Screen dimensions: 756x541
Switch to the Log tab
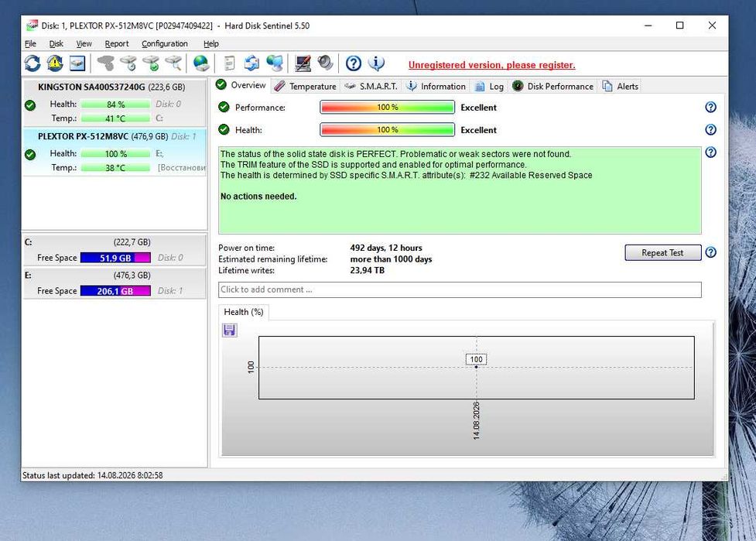(x=489, y=87)
